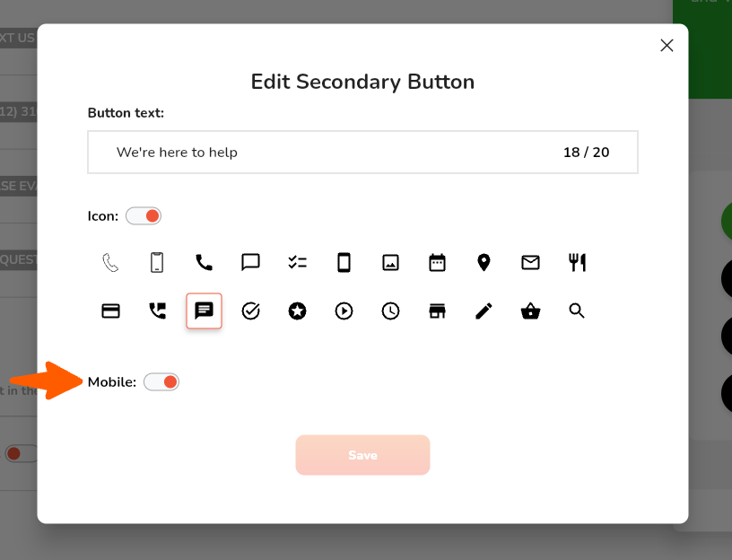Select the calendar icon

[x=438, y=262]
